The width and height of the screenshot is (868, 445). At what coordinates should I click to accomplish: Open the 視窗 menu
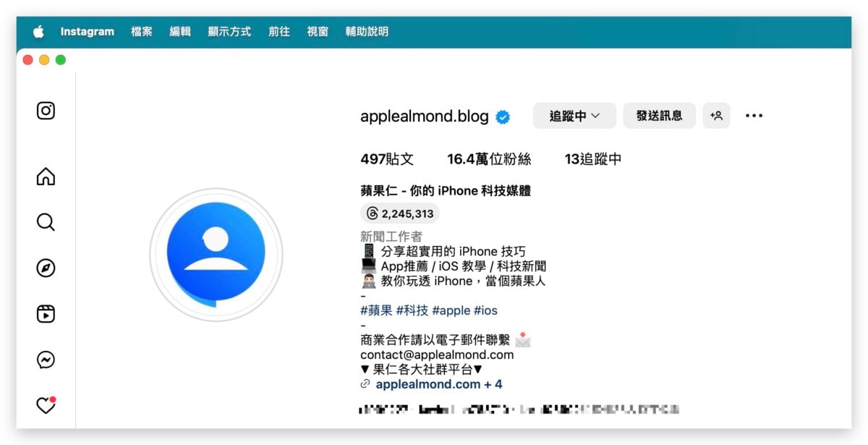point(318,32)
